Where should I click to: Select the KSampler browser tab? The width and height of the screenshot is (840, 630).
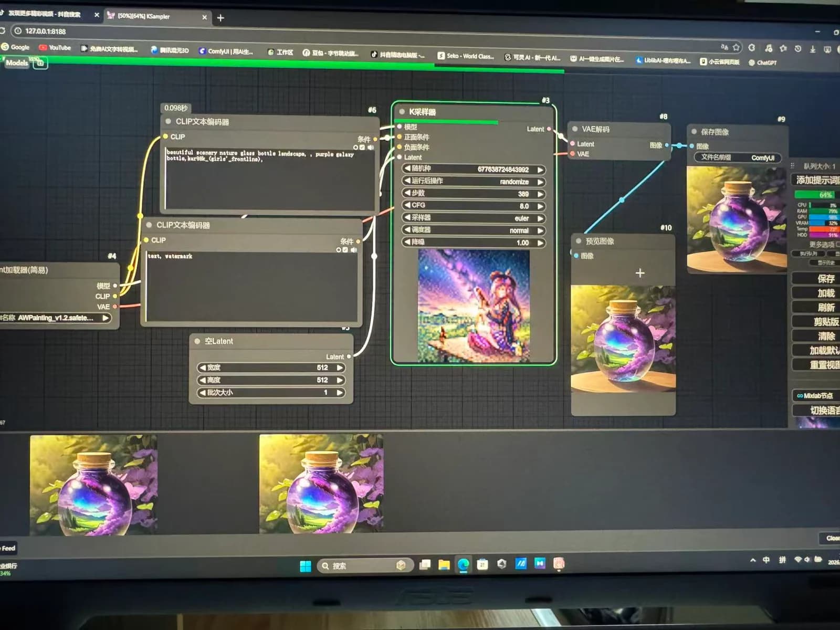156,16
